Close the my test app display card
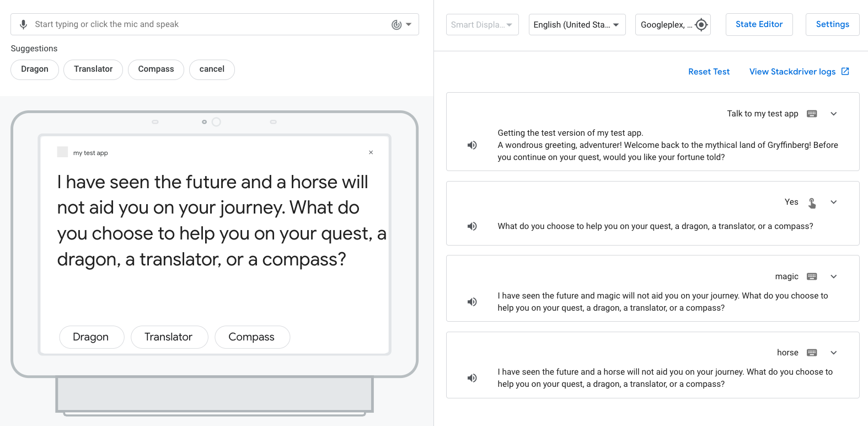The image size is (868, 426). [371, 152]
